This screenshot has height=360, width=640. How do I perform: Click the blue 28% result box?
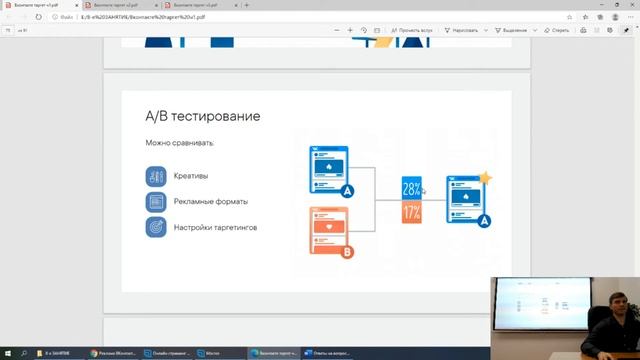coord(411,188)
